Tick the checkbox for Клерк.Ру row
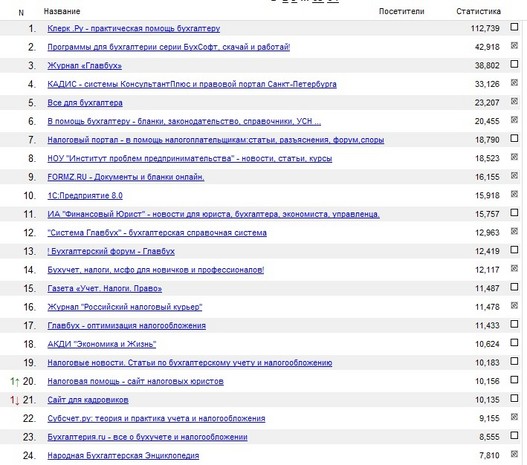527x465 pixels. 514,27
